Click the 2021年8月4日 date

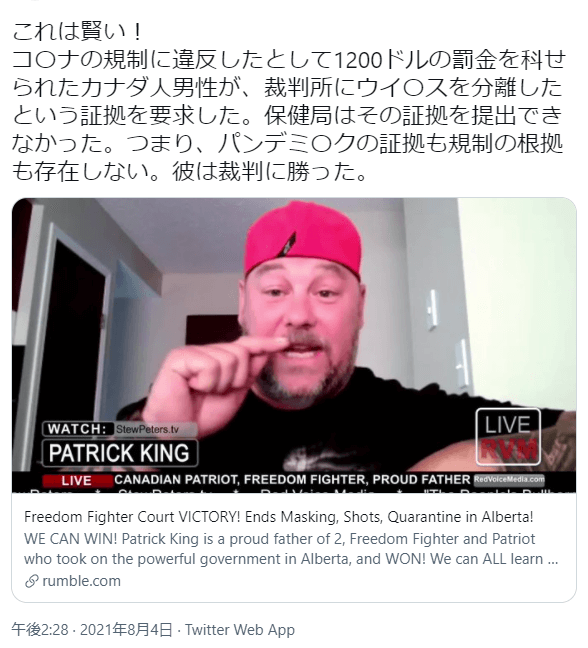[x=126, y=629]
